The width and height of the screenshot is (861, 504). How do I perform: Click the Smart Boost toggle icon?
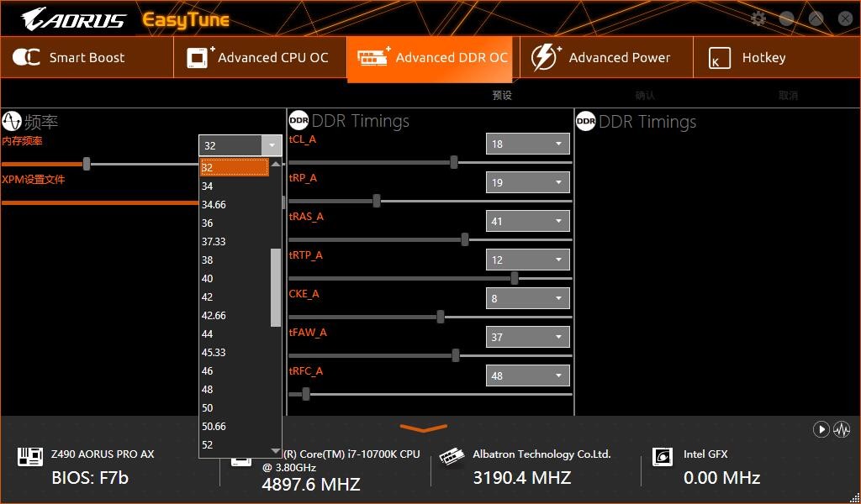pyautogui.click(x=26, y=57)
